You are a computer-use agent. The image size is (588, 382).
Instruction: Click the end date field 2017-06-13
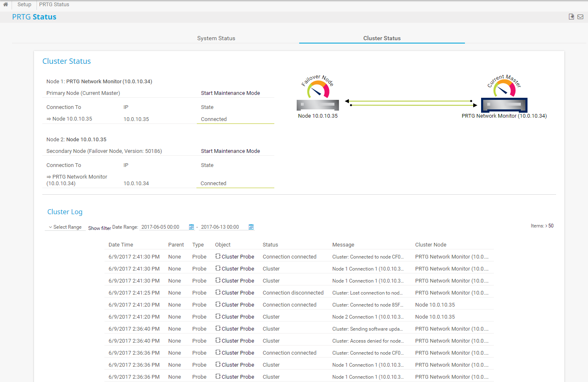(220, 227)
